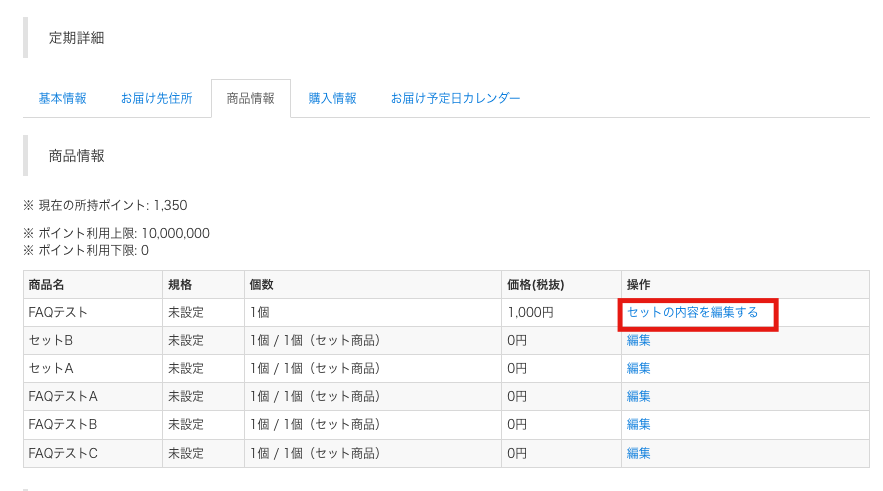Open the 基本情報 tab
This screenshot has width=883, height=491.
[63, 99]
